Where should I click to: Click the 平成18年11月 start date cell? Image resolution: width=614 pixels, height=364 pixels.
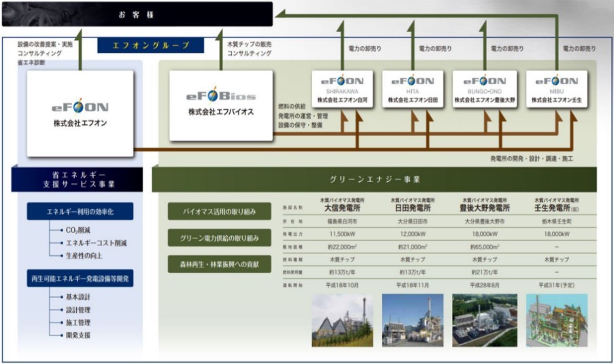(412, 285)
